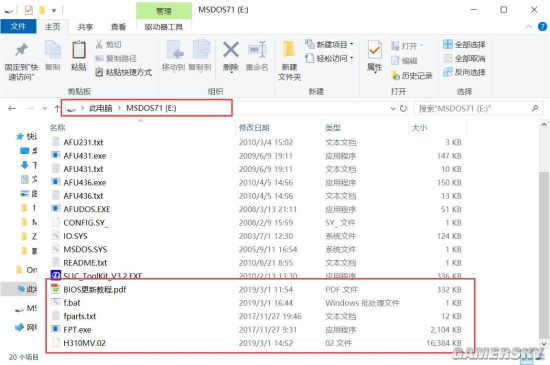Screen dimensions: 550x365
Task: Click Select none command
Action: [x=464, y=58]
